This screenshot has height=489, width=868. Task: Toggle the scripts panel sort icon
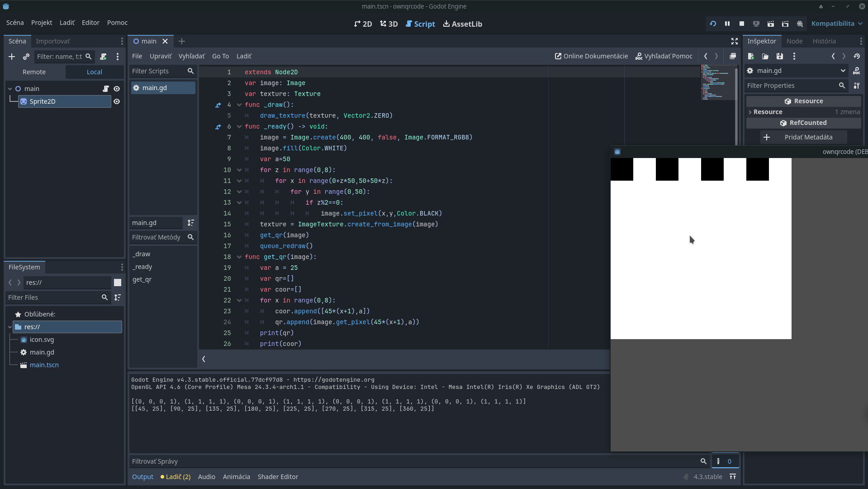pos(190,223)
